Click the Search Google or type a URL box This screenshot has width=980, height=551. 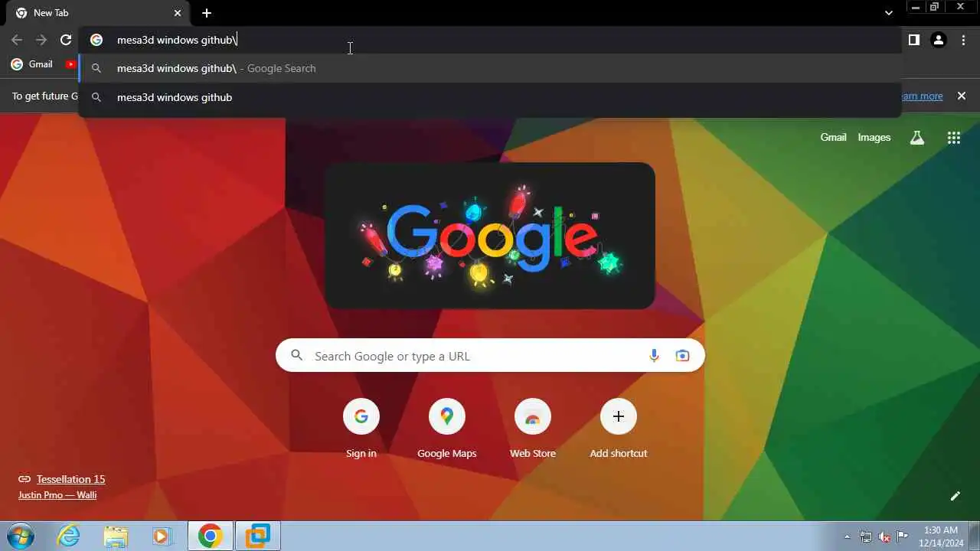490,356
